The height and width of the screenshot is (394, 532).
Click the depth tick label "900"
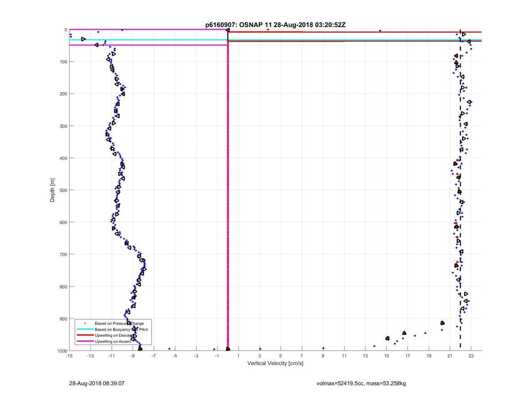[63, 319]
